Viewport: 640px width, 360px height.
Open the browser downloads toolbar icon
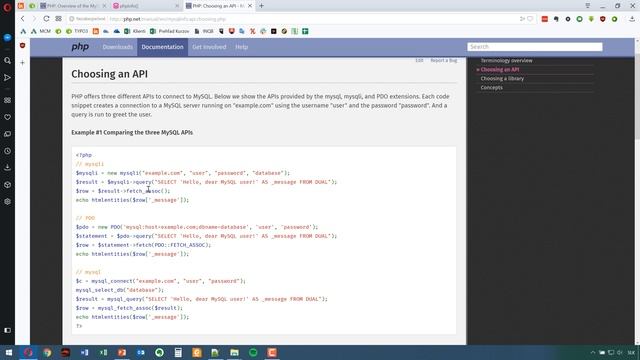(632, 19)
